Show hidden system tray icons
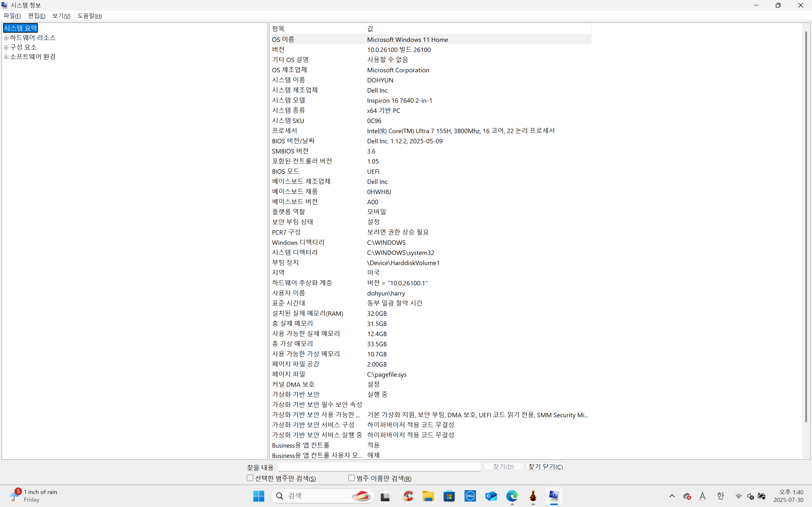This screenshot has height=507, width=812. pyautogui.click(x=672, y=496)
